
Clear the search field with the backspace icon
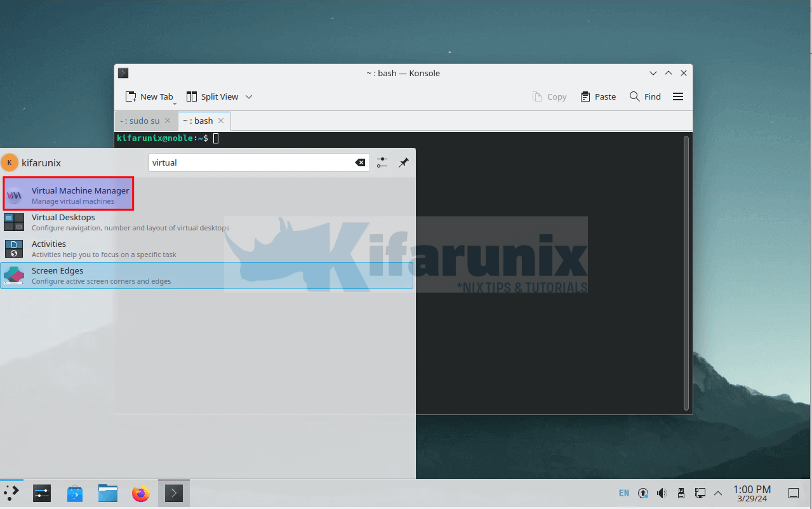point(360,162)
